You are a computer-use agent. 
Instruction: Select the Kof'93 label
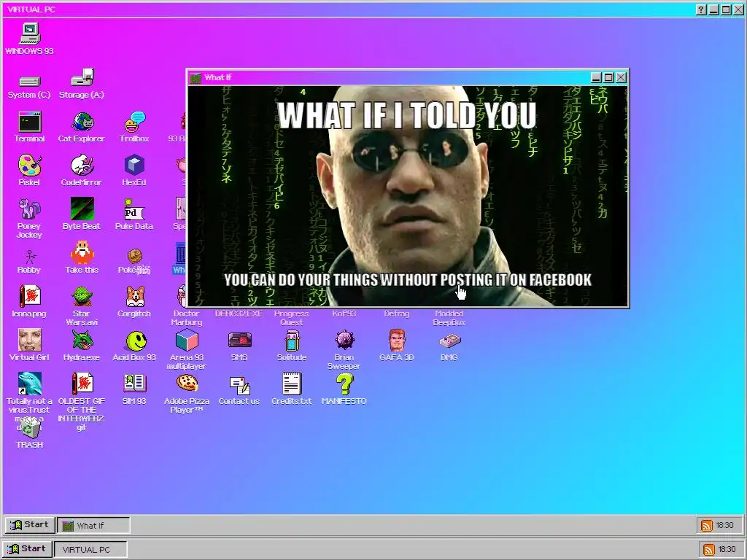coord(344,314)
